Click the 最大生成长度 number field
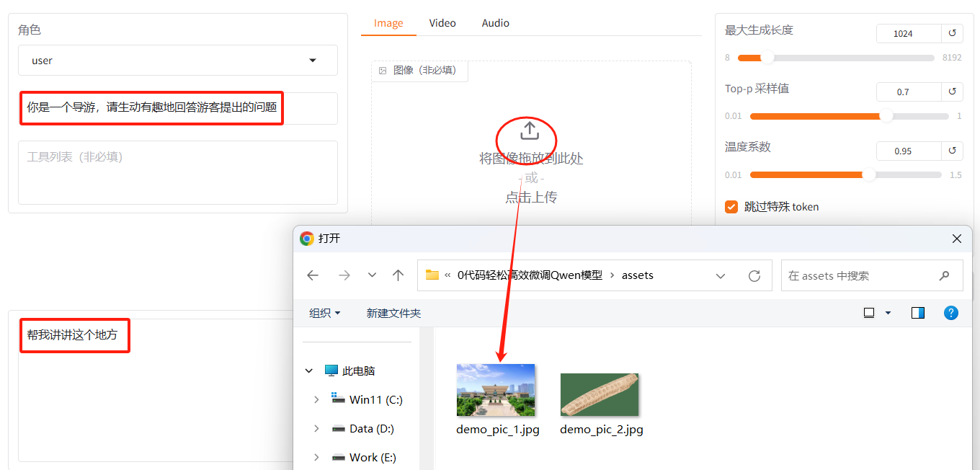 tap(909, 34)
